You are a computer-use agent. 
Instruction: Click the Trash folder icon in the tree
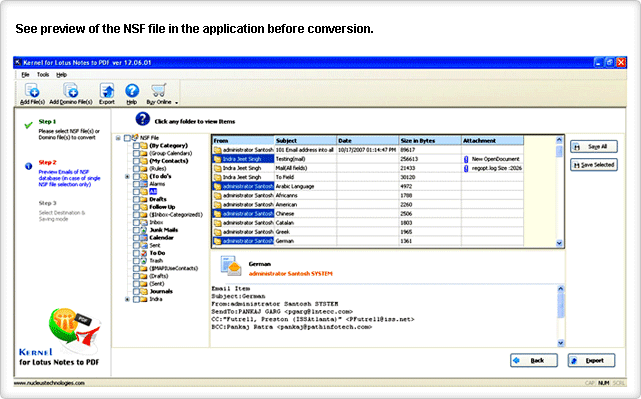143,261
